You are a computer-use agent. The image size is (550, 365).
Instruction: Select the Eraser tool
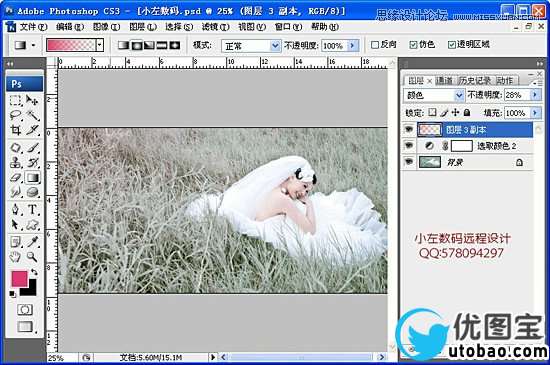pyautogui.click(x=16, y=177)
